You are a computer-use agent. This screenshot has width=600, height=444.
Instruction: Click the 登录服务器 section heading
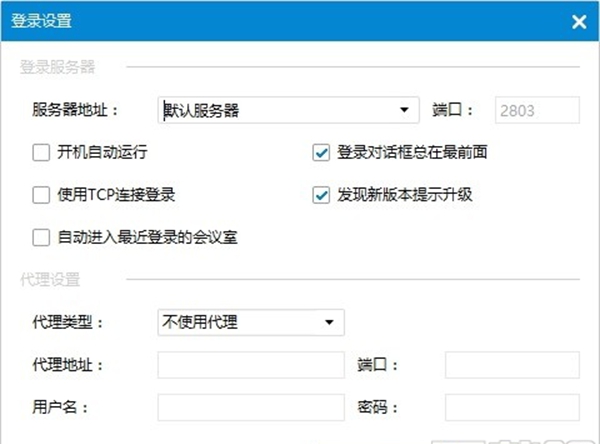57,67
